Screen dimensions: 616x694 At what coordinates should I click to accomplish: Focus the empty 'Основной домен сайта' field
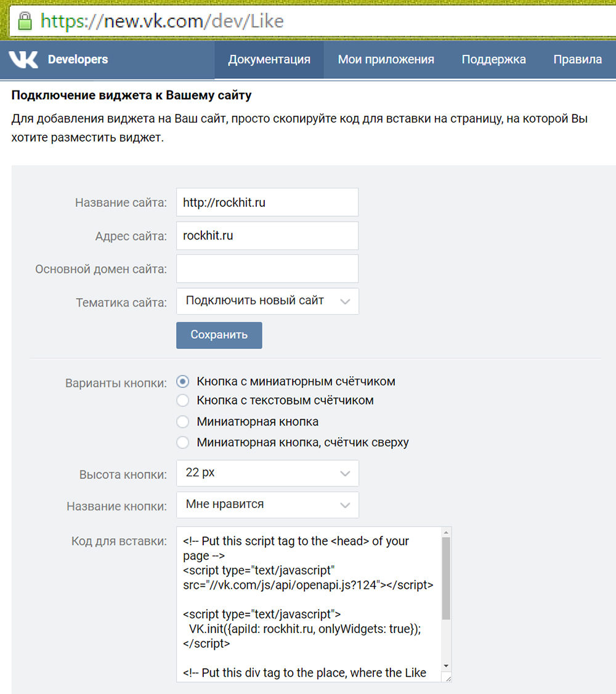point(267,268)
